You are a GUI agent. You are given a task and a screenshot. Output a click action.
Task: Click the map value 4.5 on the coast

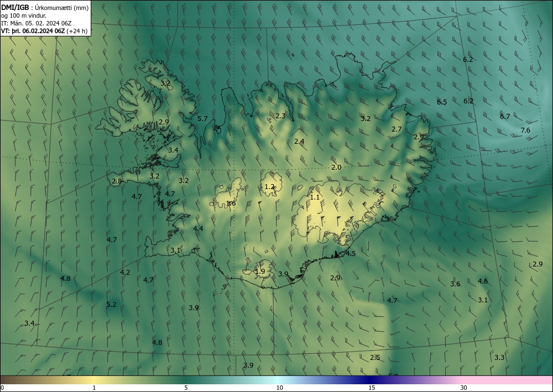point(351,254)
